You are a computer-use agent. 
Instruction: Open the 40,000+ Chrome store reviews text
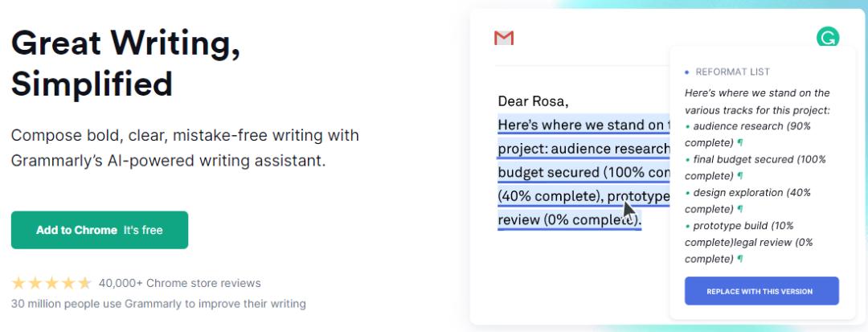[x=179, y=283]
